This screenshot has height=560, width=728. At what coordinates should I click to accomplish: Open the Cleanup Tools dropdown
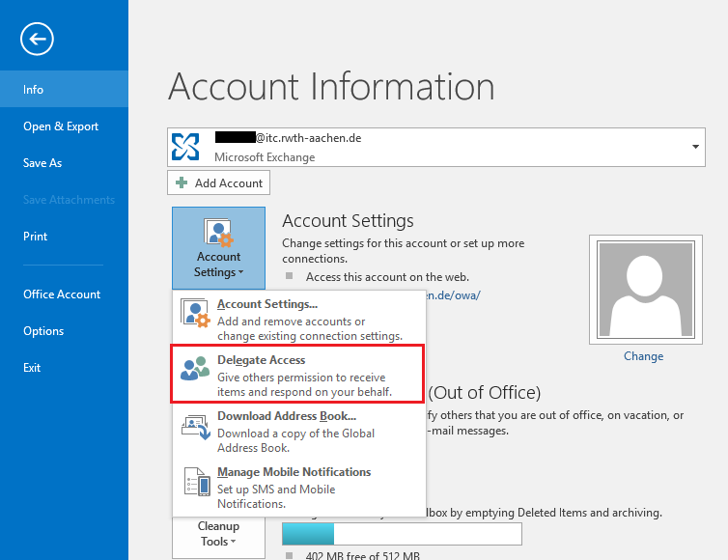(218, 534)
